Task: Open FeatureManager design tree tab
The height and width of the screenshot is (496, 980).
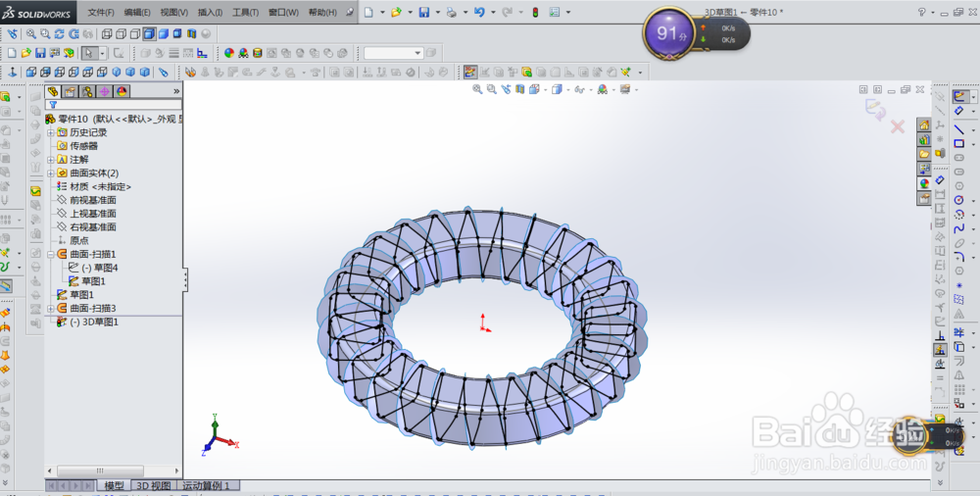Action: coord(53,91)
